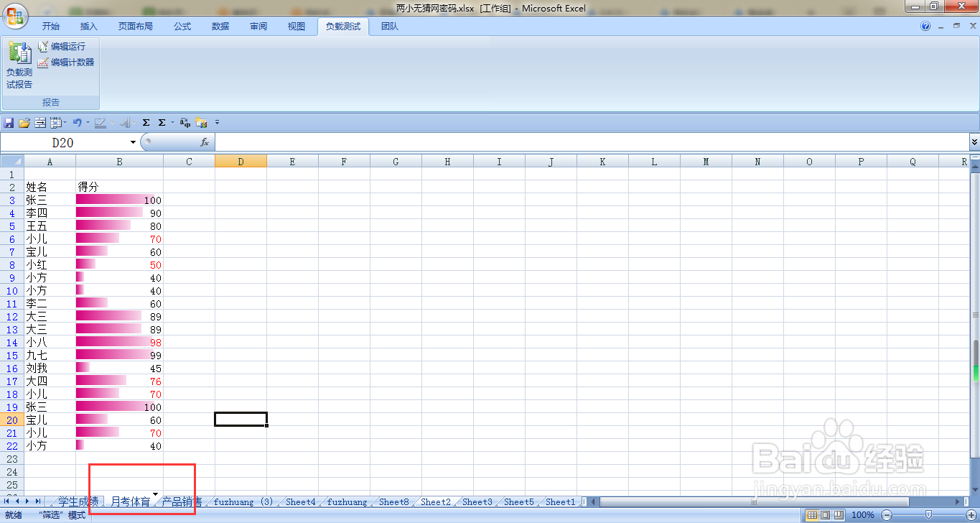Click the zoom slider handle
This screenshot has width=980, height=523.
pyautogui.click(x=928, y=514)
